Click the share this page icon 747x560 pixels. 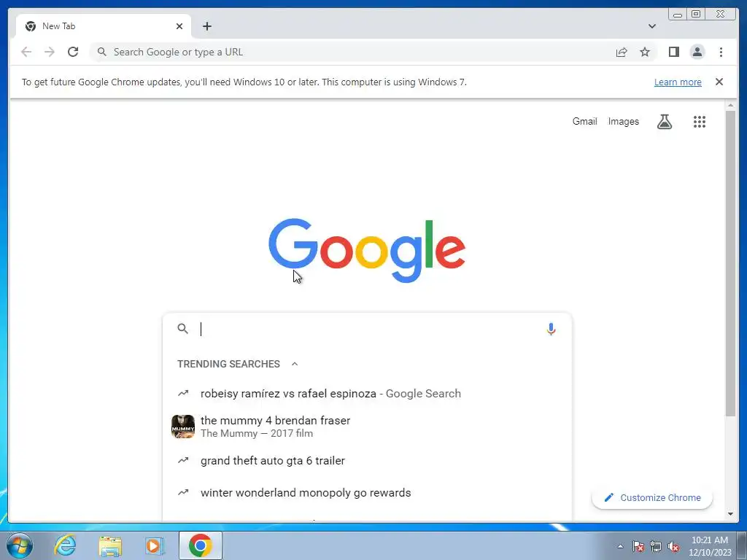tap(622, 52)
